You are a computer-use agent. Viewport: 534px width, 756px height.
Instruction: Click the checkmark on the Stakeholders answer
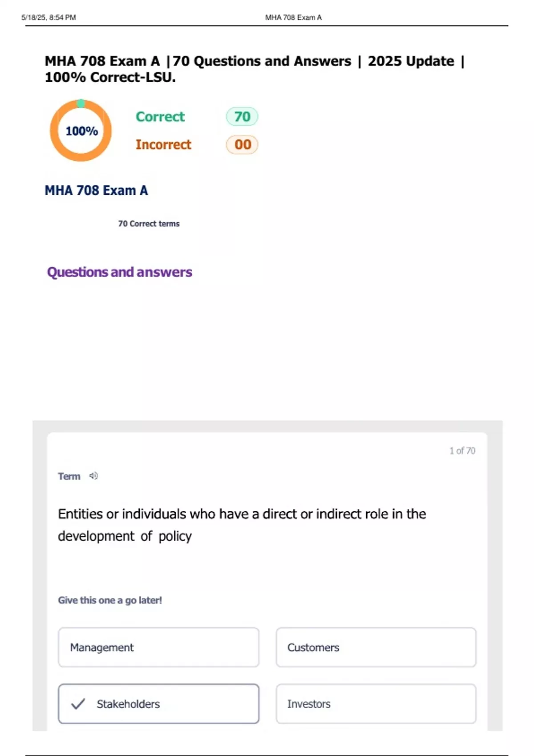point(77,704)
